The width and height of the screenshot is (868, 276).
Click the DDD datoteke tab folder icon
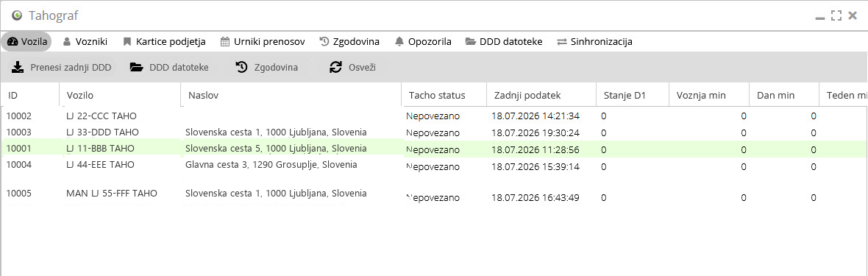[x=471, y=41]
